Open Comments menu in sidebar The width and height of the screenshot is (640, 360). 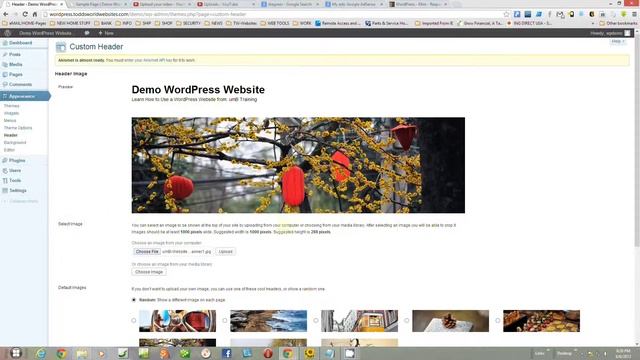click(x=20, y=84)
